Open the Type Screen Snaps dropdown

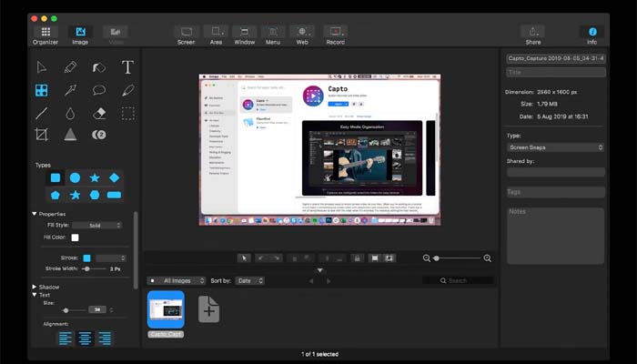pos(555,147)
